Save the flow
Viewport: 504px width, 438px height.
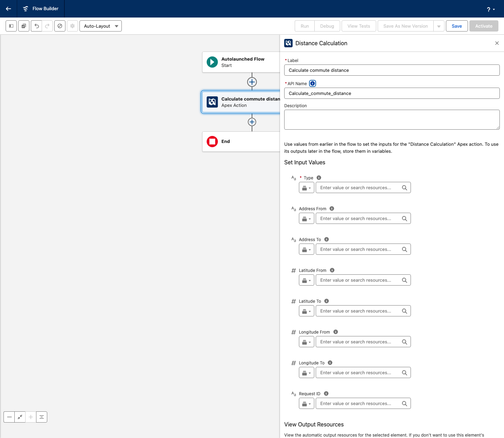click(x=457, y=26)
